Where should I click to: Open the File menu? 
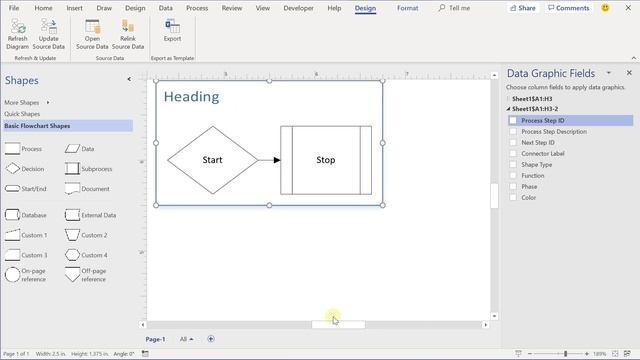point(14,8)
